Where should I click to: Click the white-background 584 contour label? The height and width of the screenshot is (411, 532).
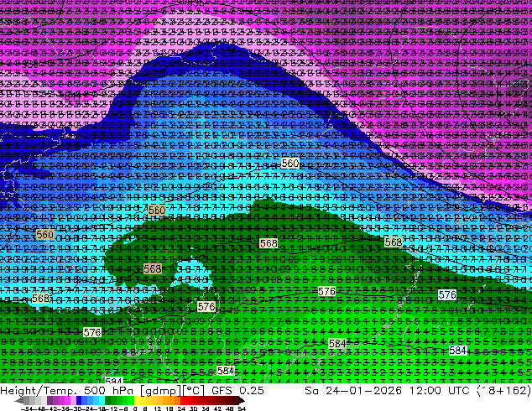point(458,351)
